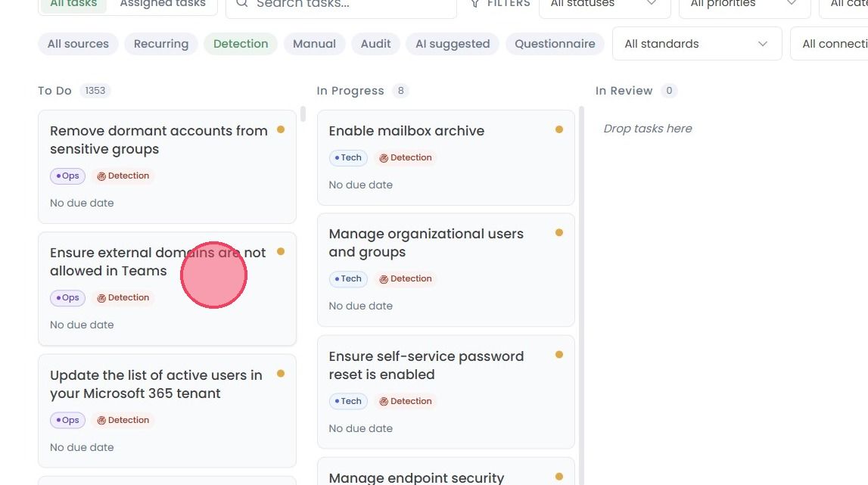Click priority dot on Enable mailbox archive card
This screenshot has width=868, height=485.
[x=559, y=129]
